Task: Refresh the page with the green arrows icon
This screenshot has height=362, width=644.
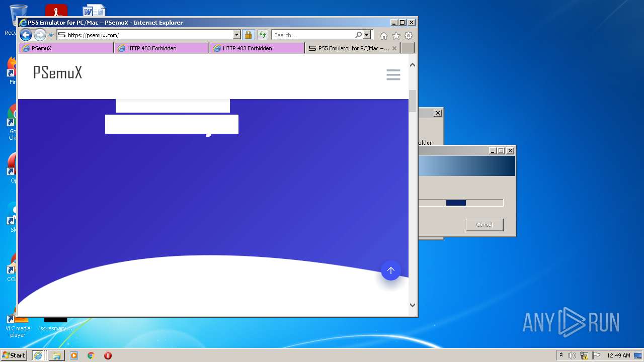Action: [x=262, y=35]
